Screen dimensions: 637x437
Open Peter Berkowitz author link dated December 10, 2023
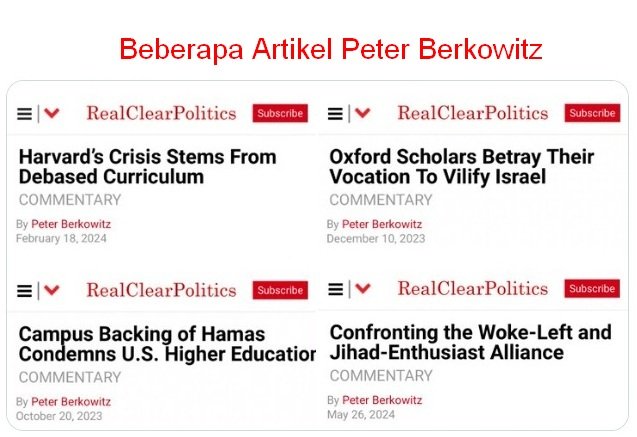[x=382, y=224]
